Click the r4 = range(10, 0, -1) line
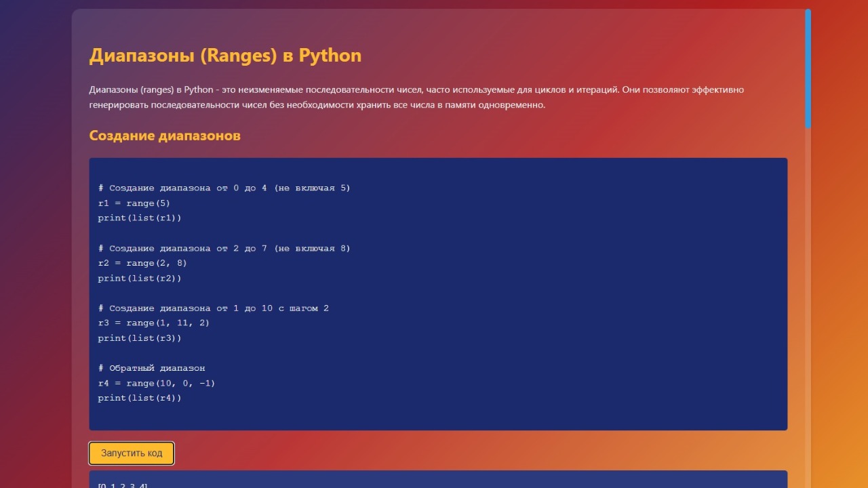The width and height of the screenshot is (868, 488). coord(157,383)
